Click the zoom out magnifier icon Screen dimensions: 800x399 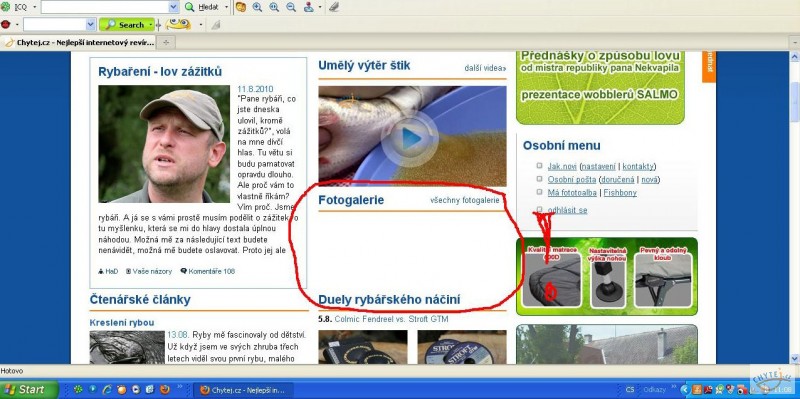coord(291,7)
